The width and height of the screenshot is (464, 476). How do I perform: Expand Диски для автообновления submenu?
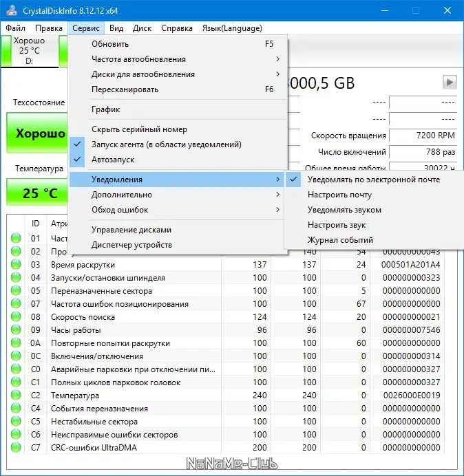[x=178, y=74]
